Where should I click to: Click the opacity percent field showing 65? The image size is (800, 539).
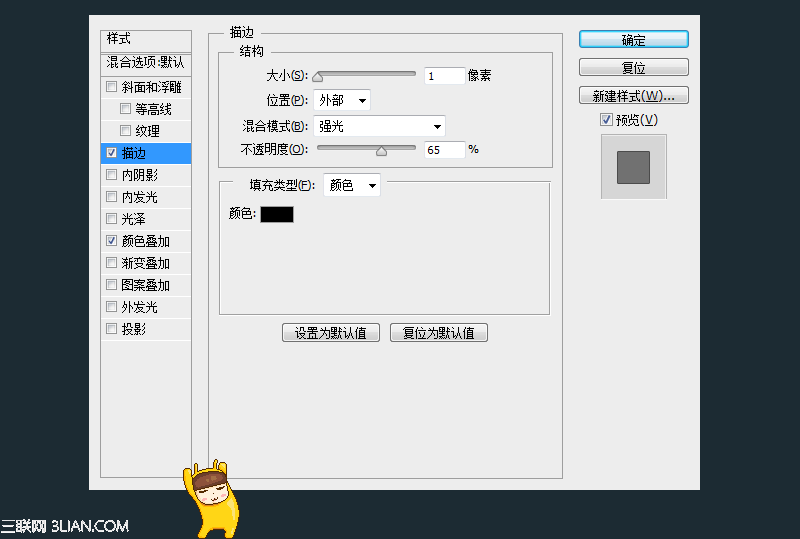[444, 150]
